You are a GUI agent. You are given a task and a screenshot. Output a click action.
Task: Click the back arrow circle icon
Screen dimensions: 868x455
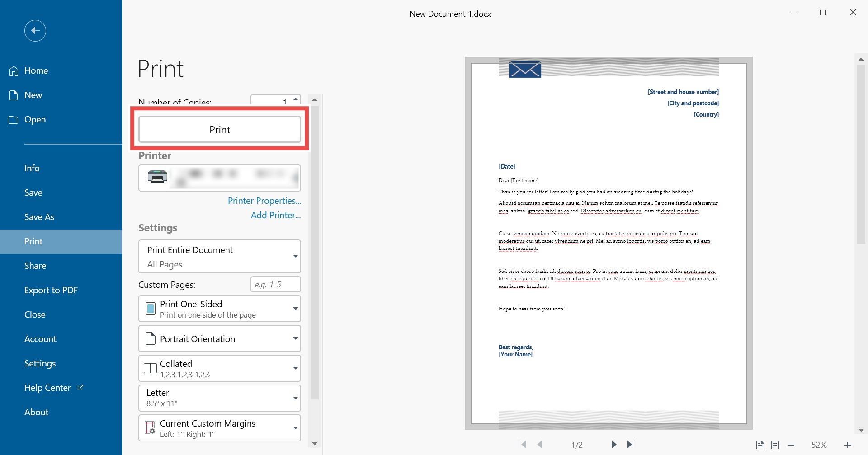35,31
